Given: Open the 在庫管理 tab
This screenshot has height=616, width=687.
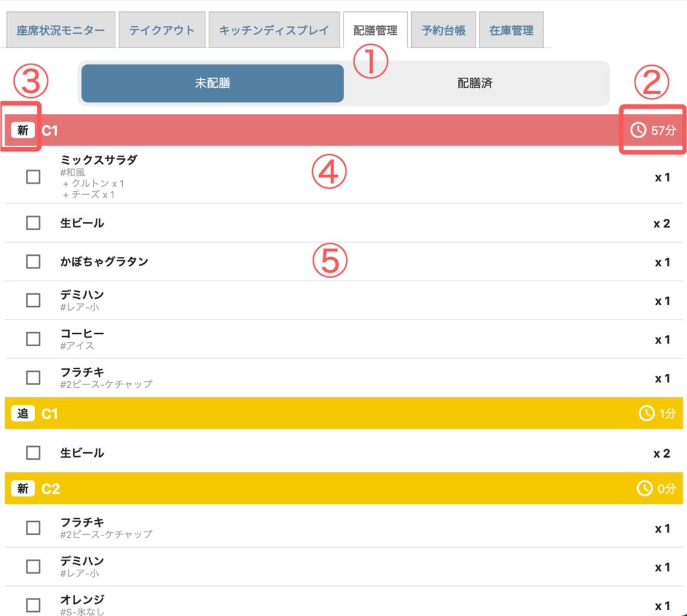Looking at the screenshot, I should pyautogui.click(x=511, y=30).
